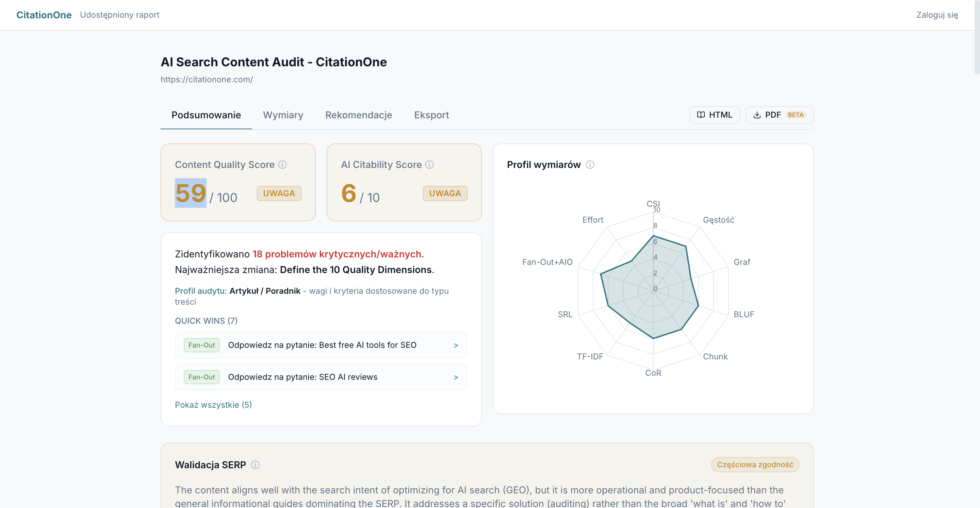Click the Chunk radar chart label
The width and height of the screenshot is (980, 508).
715,357
